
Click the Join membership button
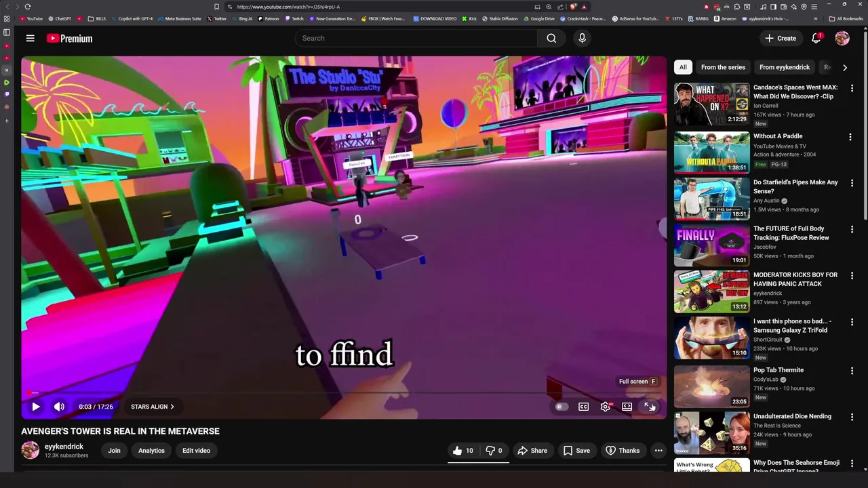click(114, 451)
